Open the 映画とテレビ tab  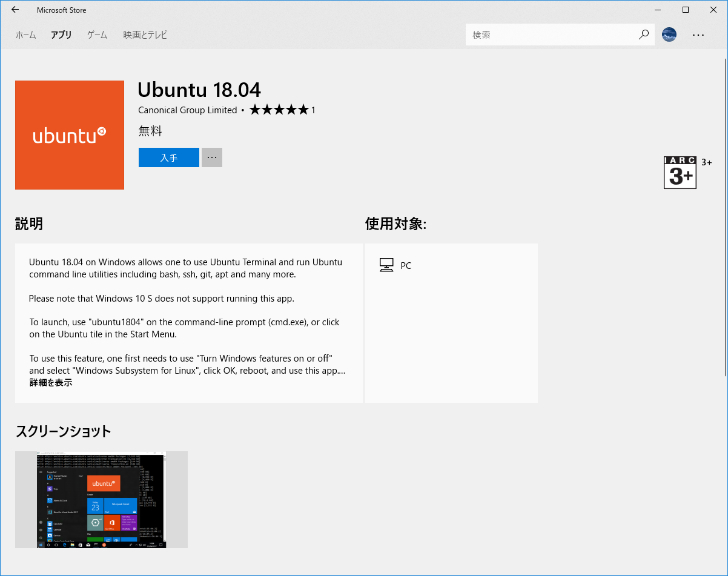pos(145,35)
